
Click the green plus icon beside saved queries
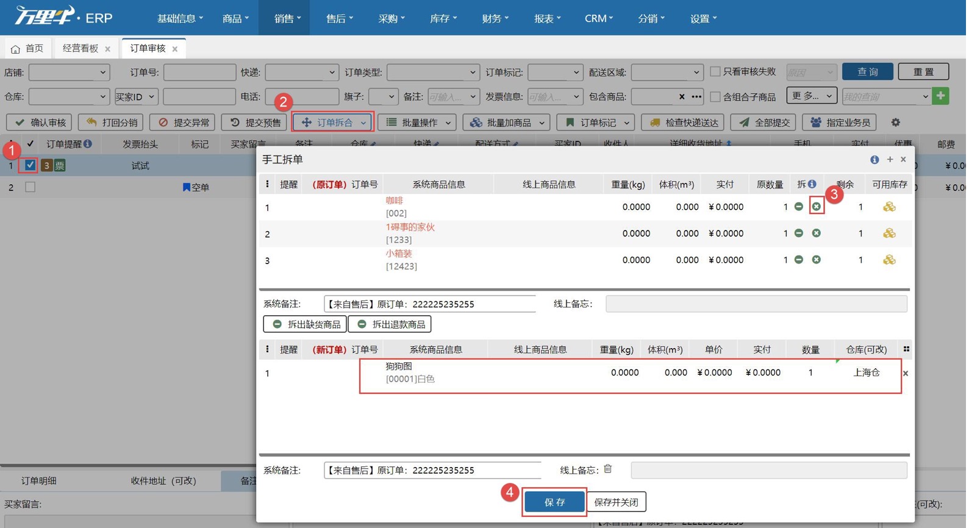point(940,96)
